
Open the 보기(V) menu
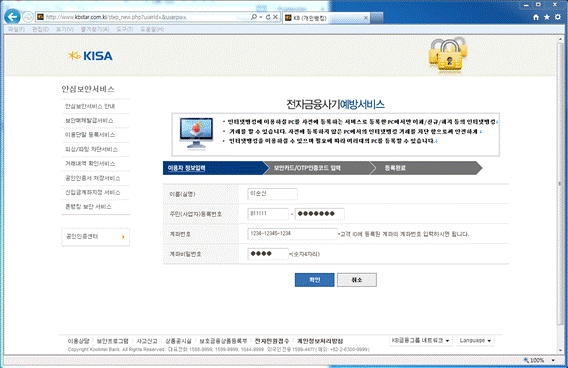(x=65, y=29)
